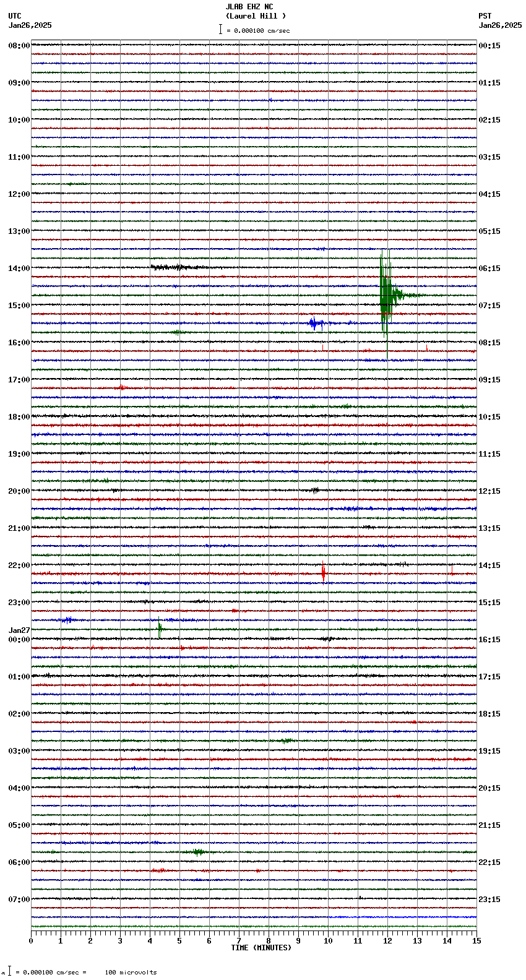Click the red spike on the 22:15 trace
Image resolution: width=526 pixels, height=980 pixels.
point(323,573)
